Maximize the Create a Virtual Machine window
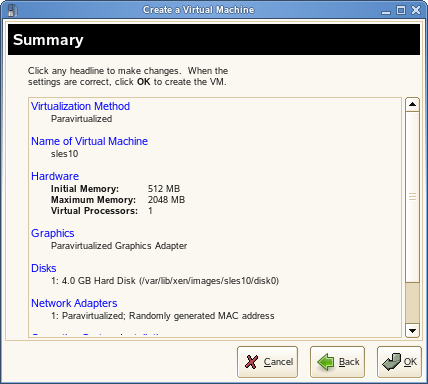 coord(401,10)
